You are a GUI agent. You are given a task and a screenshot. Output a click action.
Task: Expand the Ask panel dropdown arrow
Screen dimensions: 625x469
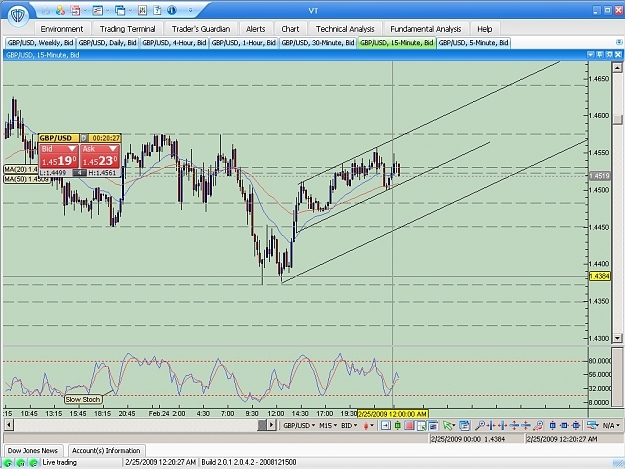click(113, 149)
